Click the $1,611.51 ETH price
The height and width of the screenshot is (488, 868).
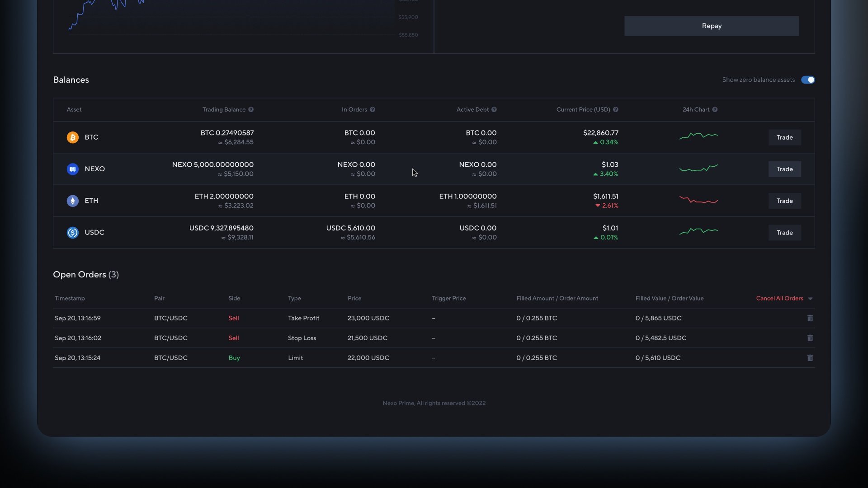[605, 196]
